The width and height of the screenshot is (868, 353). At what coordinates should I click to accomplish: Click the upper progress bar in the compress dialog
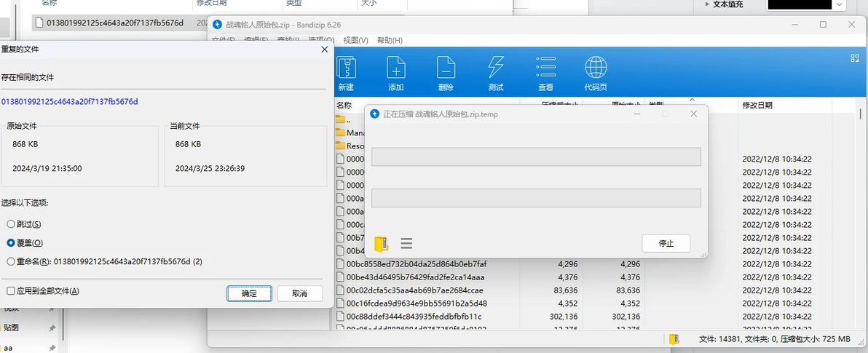536,156
